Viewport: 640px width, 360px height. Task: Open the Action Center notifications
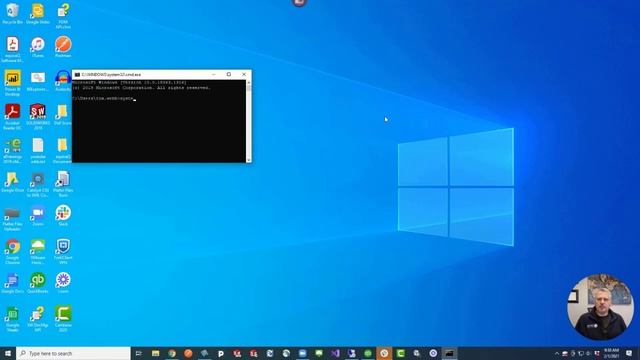tap(629, 353)
